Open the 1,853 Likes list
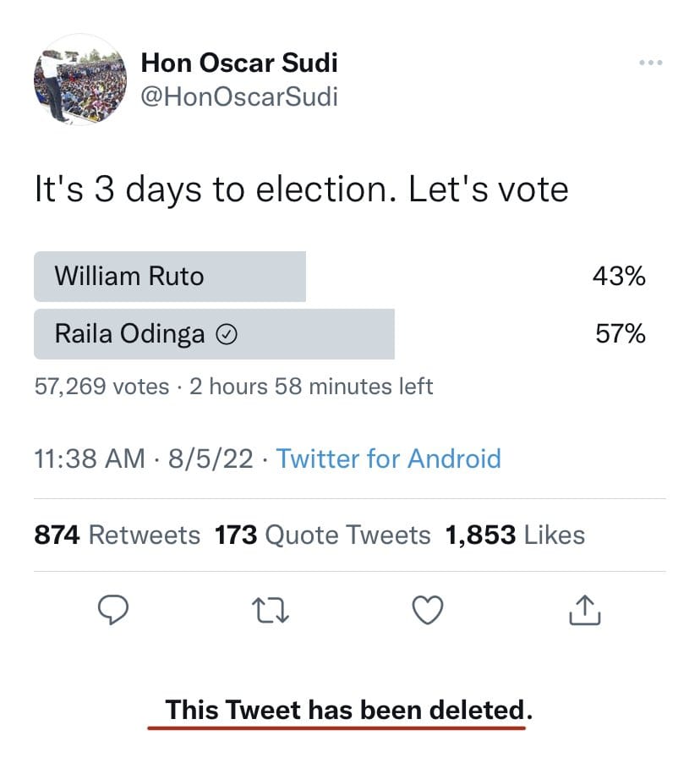700x763 pixels. [513, 535]
